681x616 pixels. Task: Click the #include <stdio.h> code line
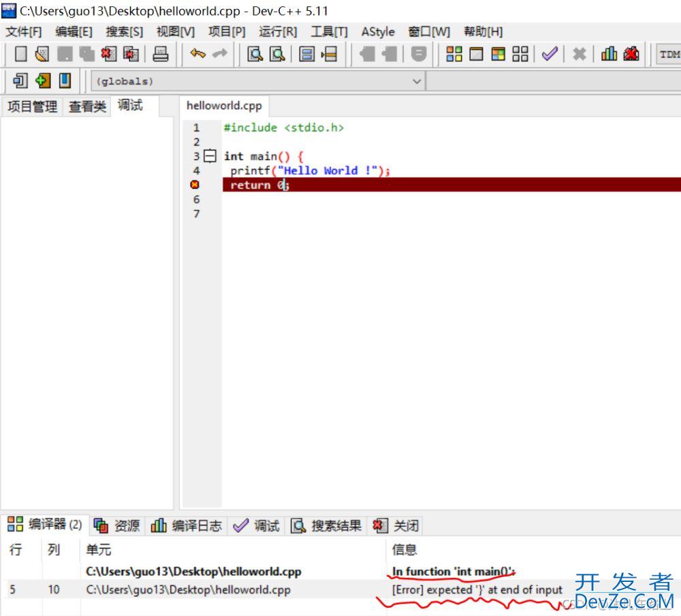pyautogui.click(x=283, y=128)
